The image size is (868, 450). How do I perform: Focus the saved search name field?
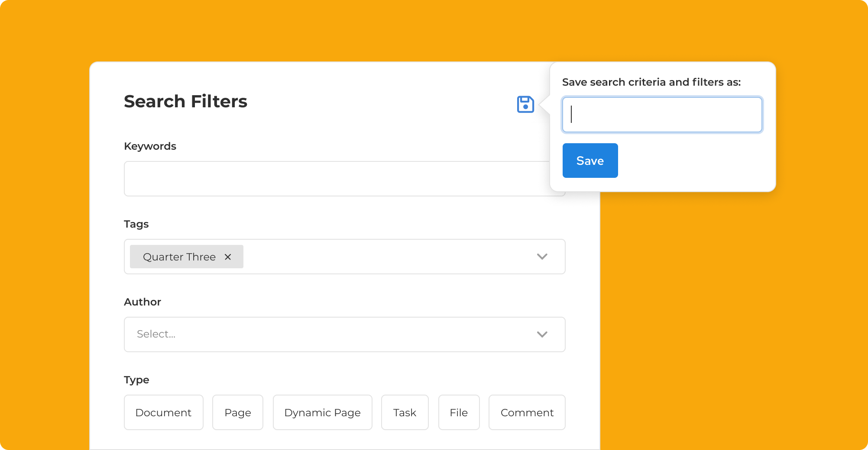click(661, 115)
